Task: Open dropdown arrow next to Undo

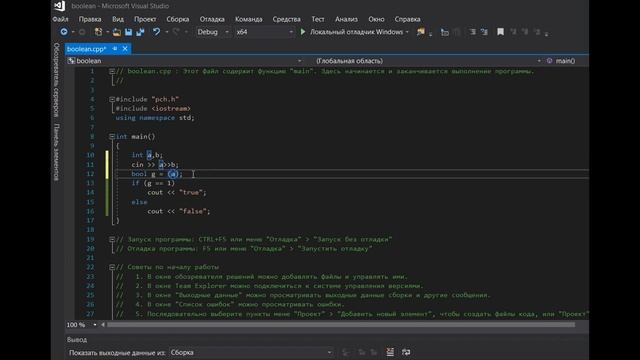Action: [167, 32]
